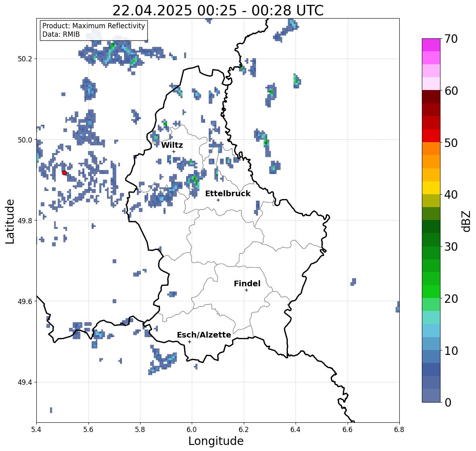Click the colorbar tick label 0

tap(448, 403)
